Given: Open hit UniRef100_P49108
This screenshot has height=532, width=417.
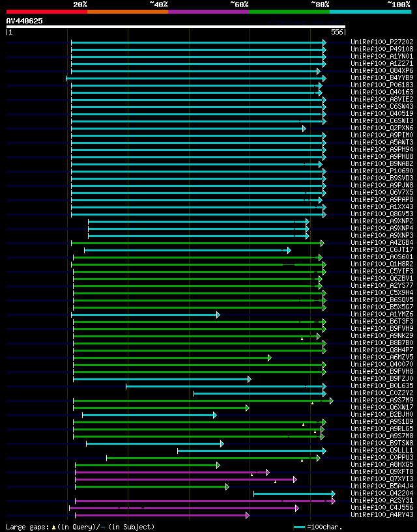Looking at the screenshot, I should click(x=382, y=49).
